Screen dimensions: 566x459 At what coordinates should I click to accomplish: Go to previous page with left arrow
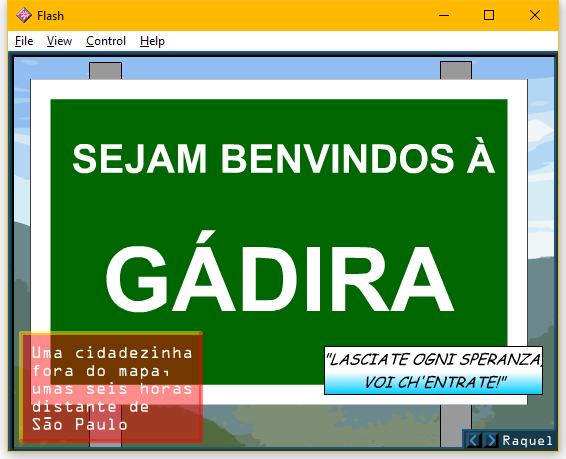[474, 440]
